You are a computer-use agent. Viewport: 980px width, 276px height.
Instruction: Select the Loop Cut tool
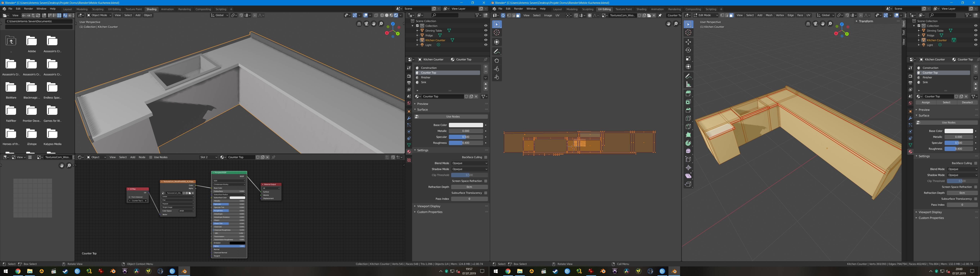[688, 118]
